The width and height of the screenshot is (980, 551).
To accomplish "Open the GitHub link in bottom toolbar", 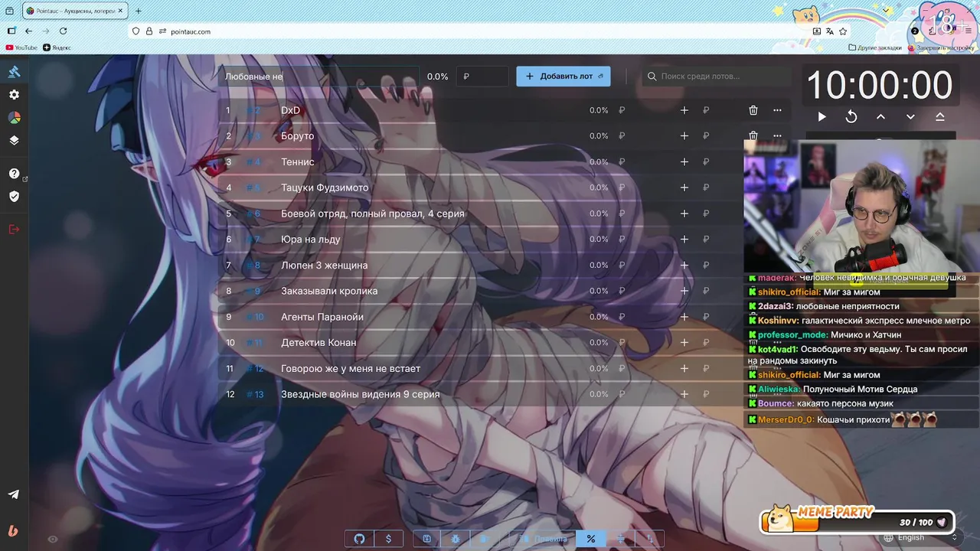I will (359, 539).
